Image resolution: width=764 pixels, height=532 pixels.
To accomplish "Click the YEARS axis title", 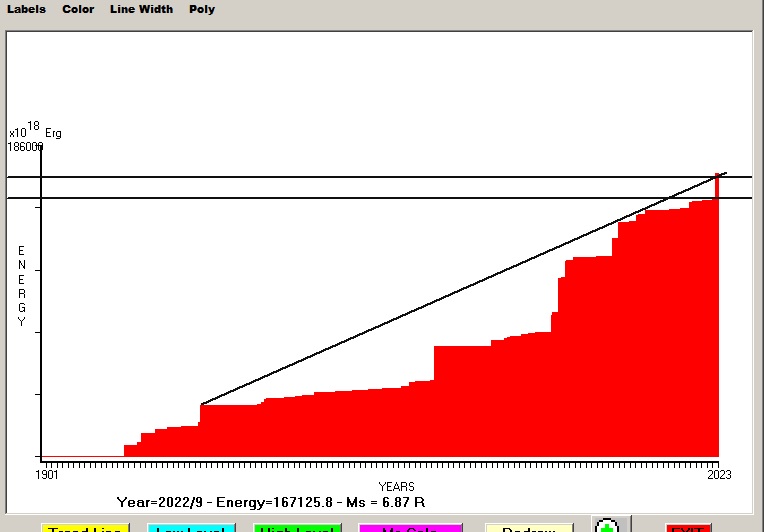I will (x=396, y=487).
